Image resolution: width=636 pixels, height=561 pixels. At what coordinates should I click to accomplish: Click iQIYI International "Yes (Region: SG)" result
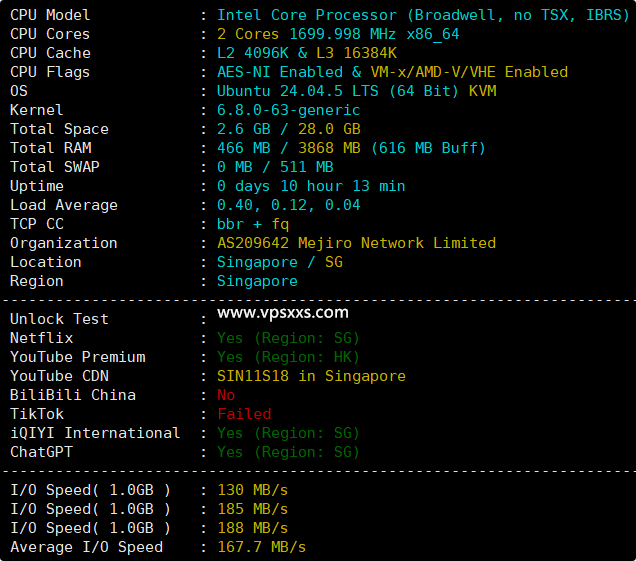click(288, 433)
